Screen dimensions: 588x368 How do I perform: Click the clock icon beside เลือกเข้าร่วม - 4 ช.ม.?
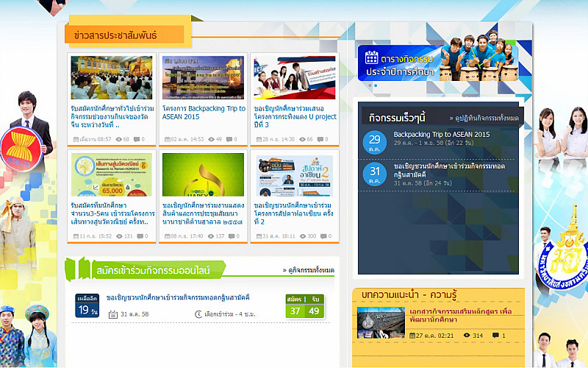pos(198,314)
